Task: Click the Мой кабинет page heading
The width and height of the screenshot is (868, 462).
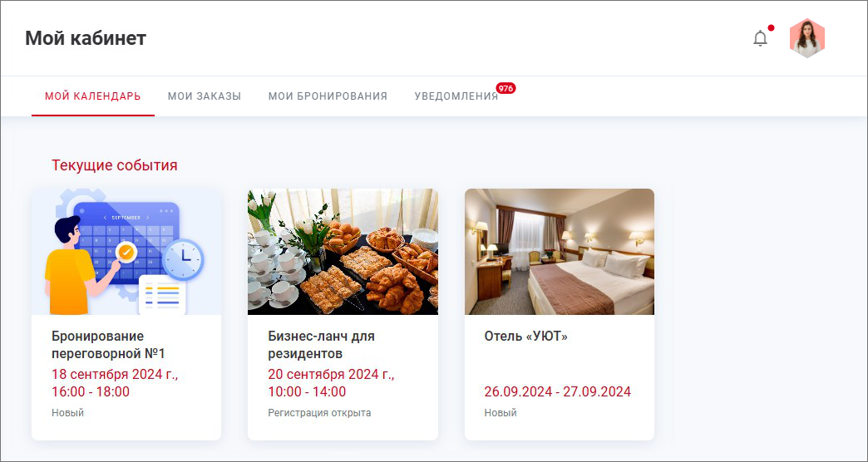Action: [x=86, y=38]
